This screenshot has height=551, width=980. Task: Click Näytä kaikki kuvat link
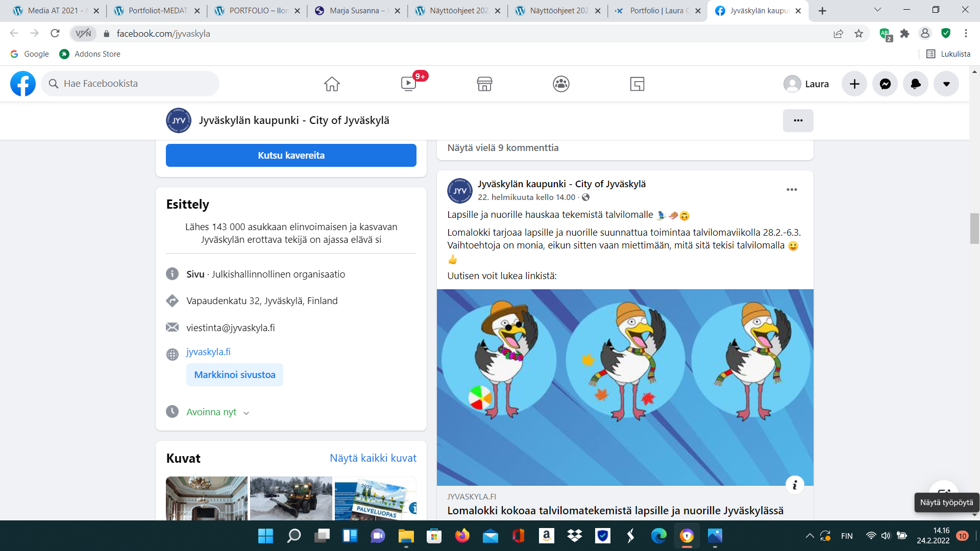coord(373,458)
